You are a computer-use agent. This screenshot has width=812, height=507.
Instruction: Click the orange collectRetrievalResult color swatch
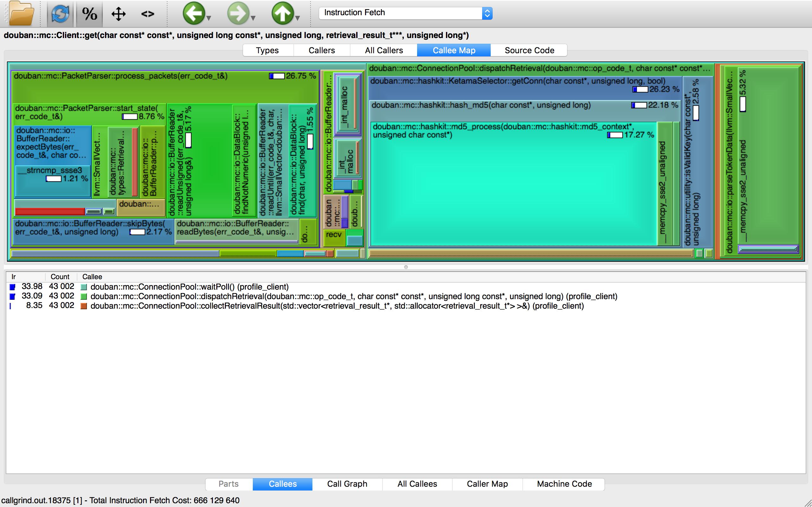tap(84, 306)
